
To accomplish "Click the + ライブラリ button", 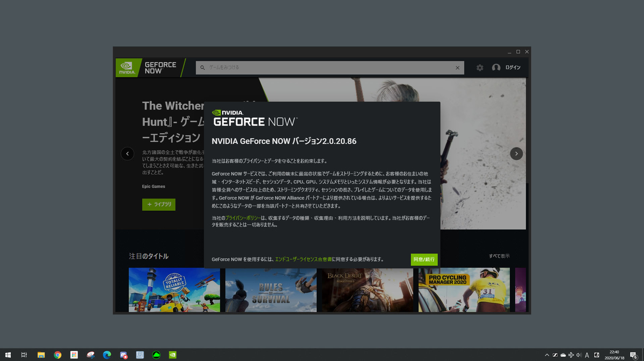I will (159, 204).
